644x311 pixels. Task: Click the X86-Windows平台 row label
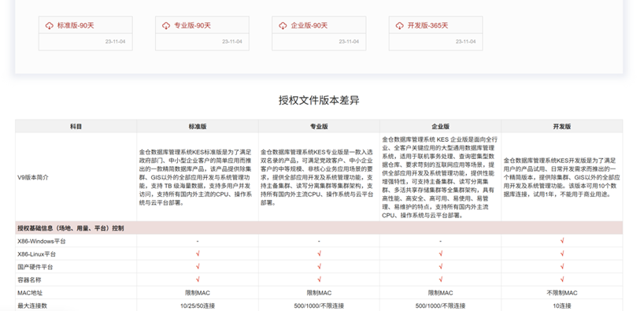tap(42, 241)
